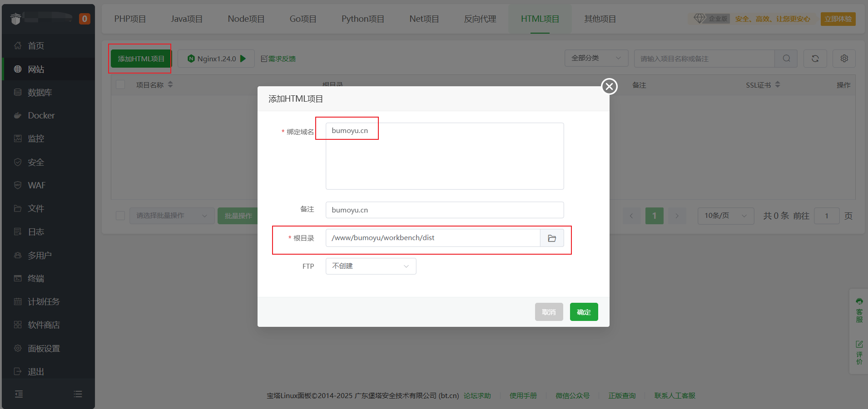Open the FTP 不创建 dropdown

click(371, 266)
